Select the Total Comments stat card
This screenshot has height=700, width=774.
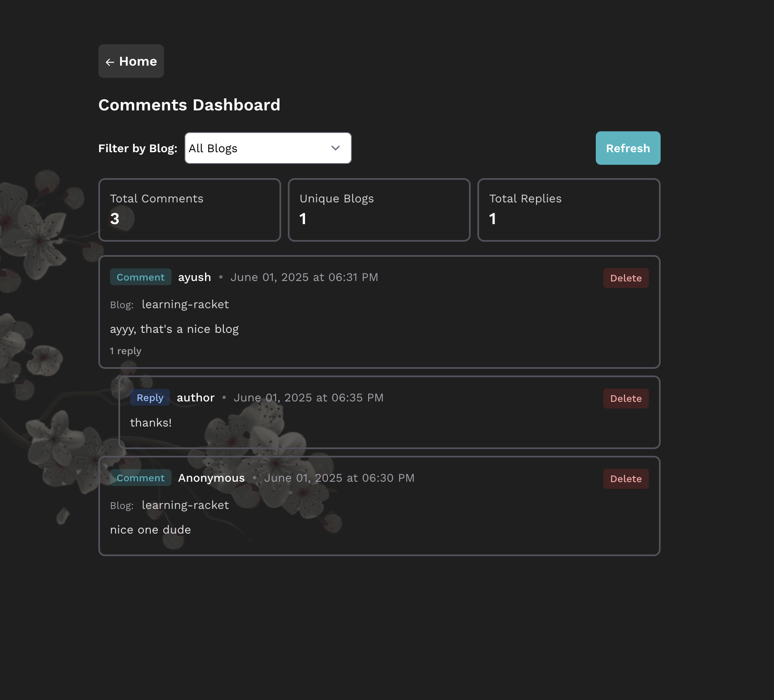coord(190,210)
